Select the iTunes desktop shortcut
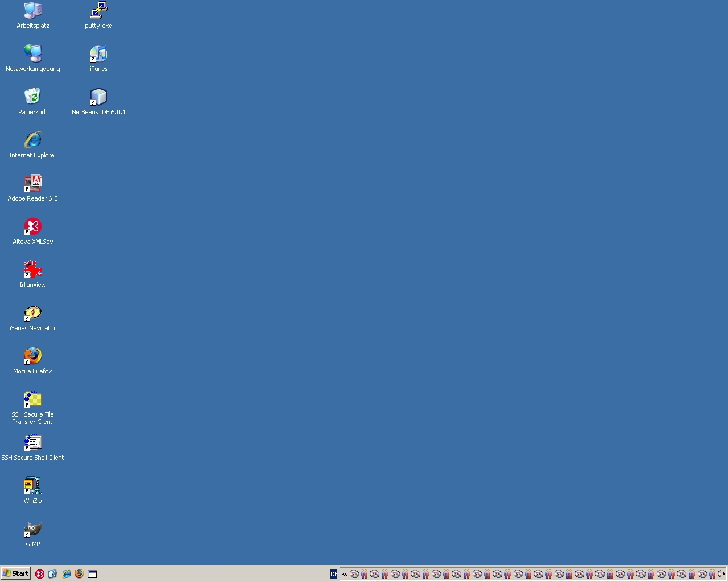This screenshot has height=582, width=728. pyautogui.click(x=98, y=58)
